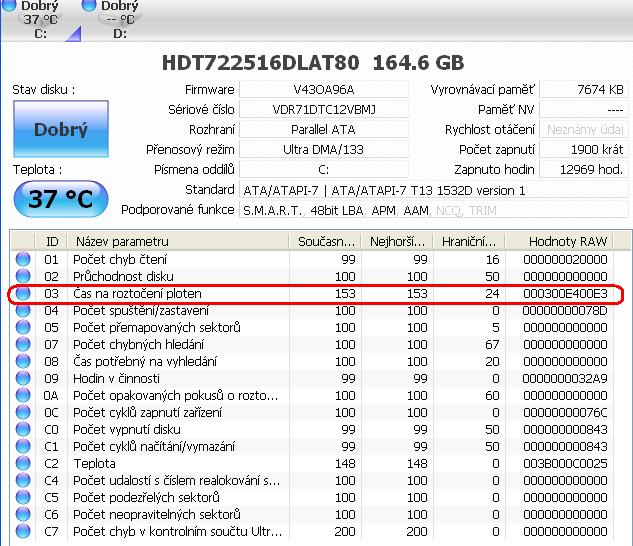
Task: Select row Počet přemapovaných sektorů
Action: click(312, 327)
